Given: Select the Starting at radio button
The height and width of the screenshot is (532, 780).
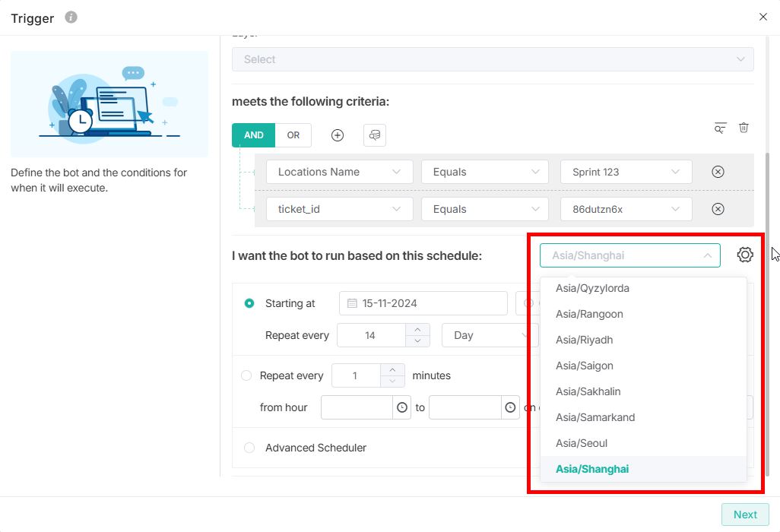Looking at the screenshot, I should click(249, 303).
